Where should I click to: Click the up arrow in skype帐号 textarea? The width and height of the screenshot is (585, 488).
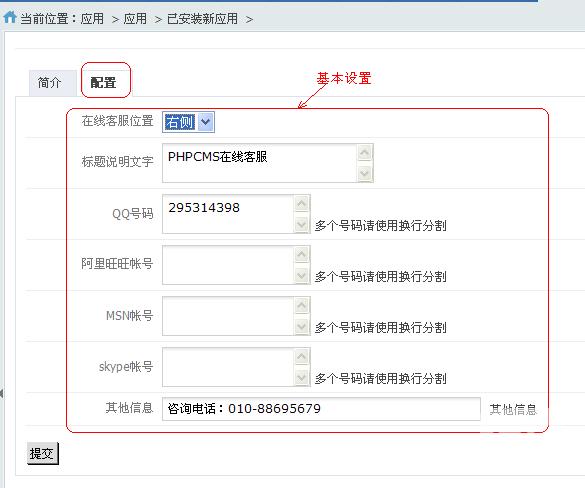click(x=301, y=357)
